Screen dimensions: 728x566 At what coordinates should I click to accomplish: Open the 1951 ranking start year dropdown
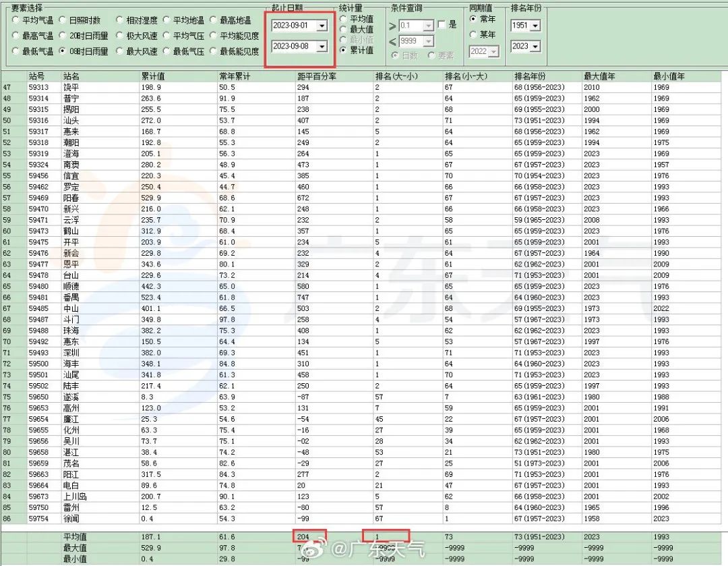535,26
